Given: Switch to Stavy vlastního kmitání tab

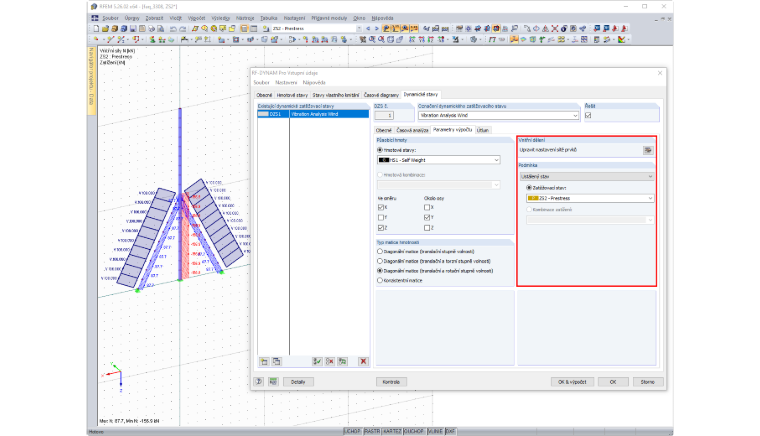Looking at the screenshot, I should pyautogui.click(x=336, y=95).
